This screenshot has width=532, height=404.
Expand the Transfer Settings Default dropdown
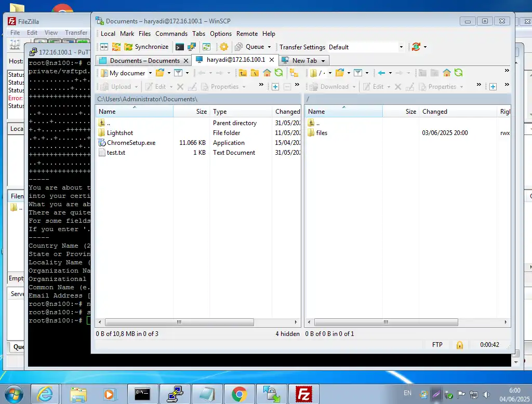point(401,47)
